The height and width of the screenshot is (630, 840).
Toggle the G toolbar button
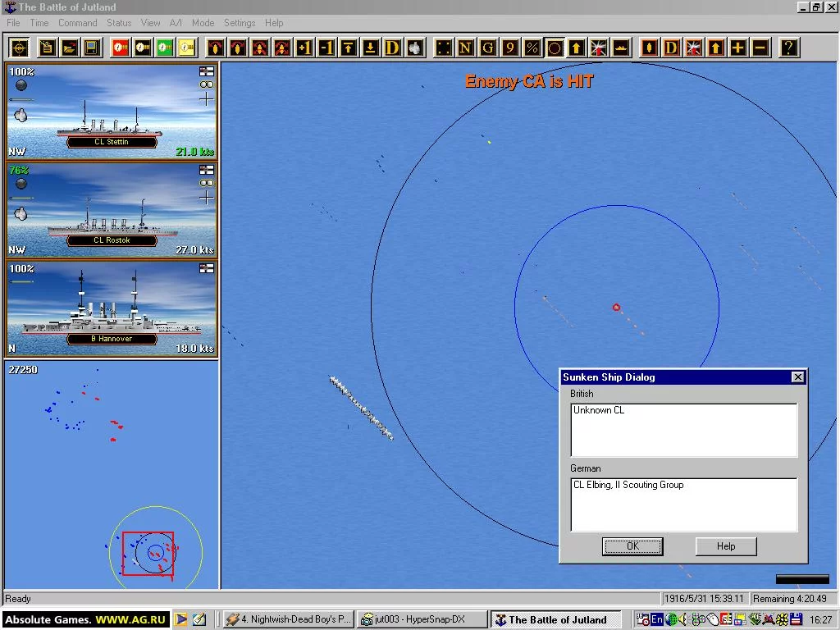click(x=487, y=48)
